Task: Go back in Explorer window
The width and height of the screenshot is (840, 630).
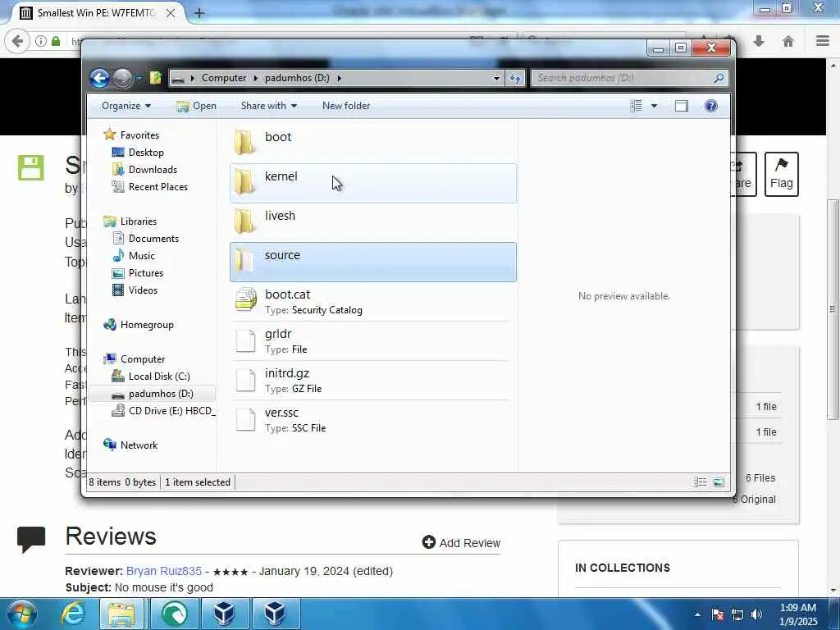Action: pyautogui.click(x=99, y=78)
